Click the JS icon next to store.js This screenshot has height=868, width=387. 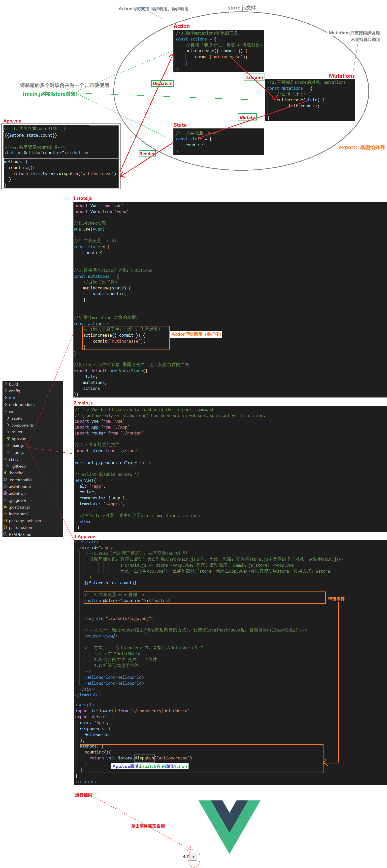click(x=8, y=452)
